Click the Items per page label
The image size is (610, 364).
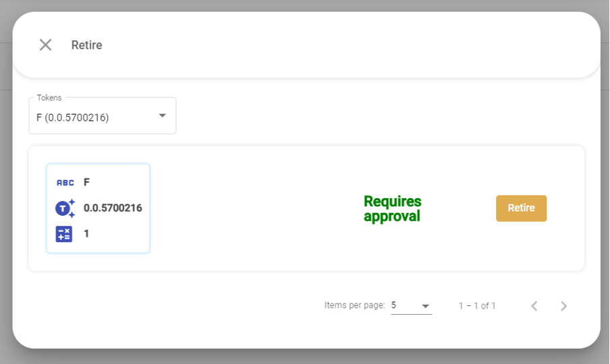[354, 305]
